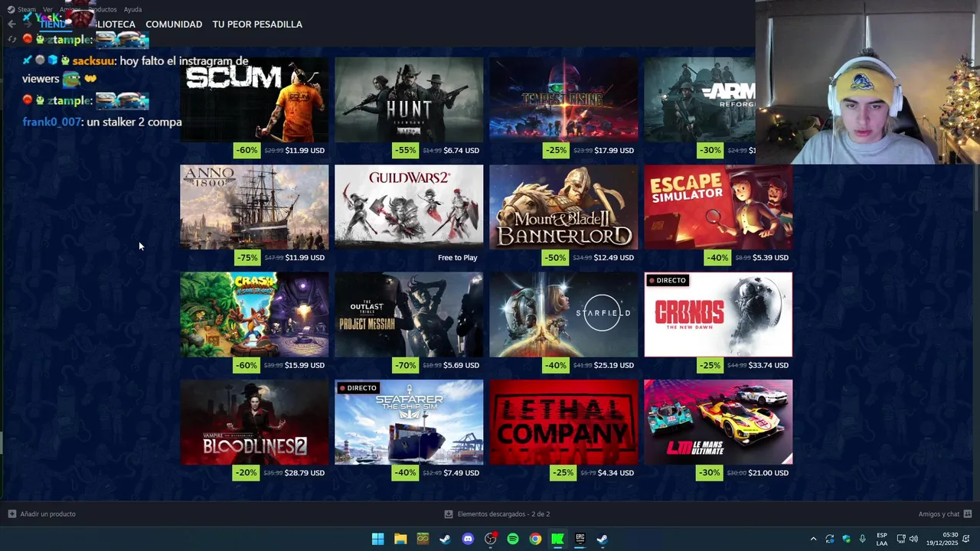Open the Hunt Showdown game thumbnail

(x=409, y=99)
